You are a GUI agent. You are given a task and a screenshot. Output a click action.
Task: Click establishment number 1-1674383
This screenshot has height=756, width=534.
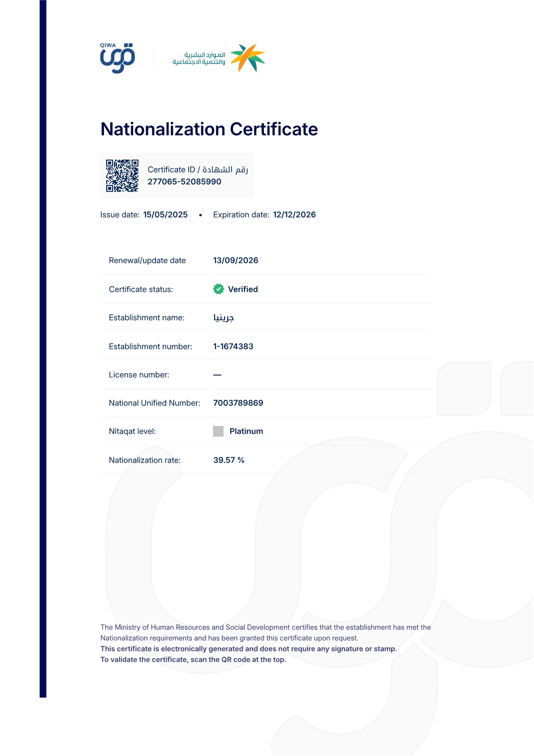(233, 347)
